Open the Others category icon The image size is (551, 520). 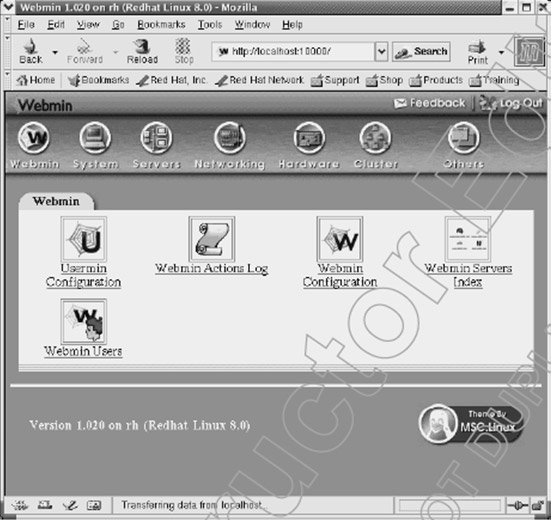[x=463, y=138]
